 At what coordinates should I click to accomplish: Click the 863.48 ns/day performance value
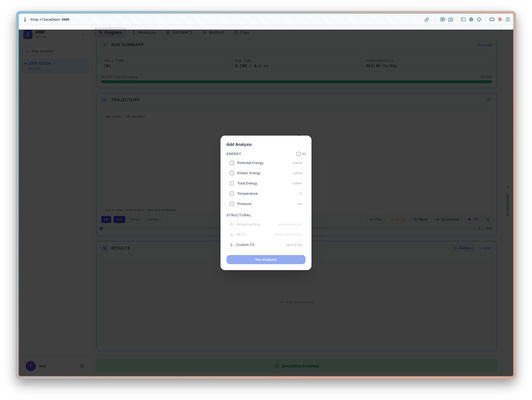(x=382, y=66)
